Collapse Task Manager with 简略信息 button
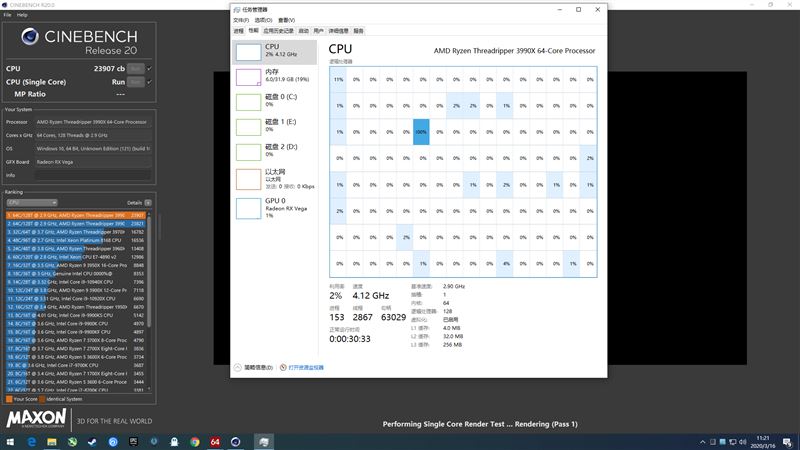This screenshot has width=800, height=450. point(254,367)
